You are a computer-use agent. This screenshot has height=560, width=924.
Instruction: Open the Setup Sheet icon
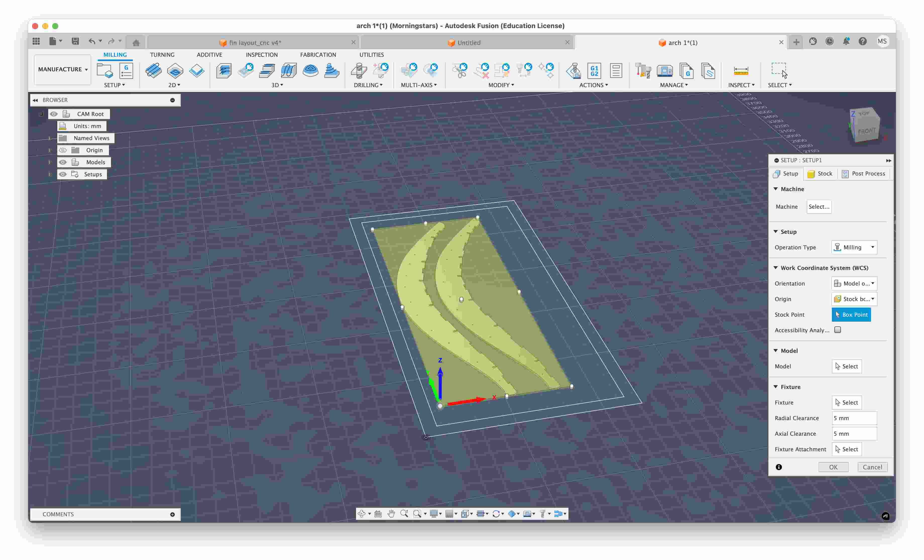tap(616, 71)
